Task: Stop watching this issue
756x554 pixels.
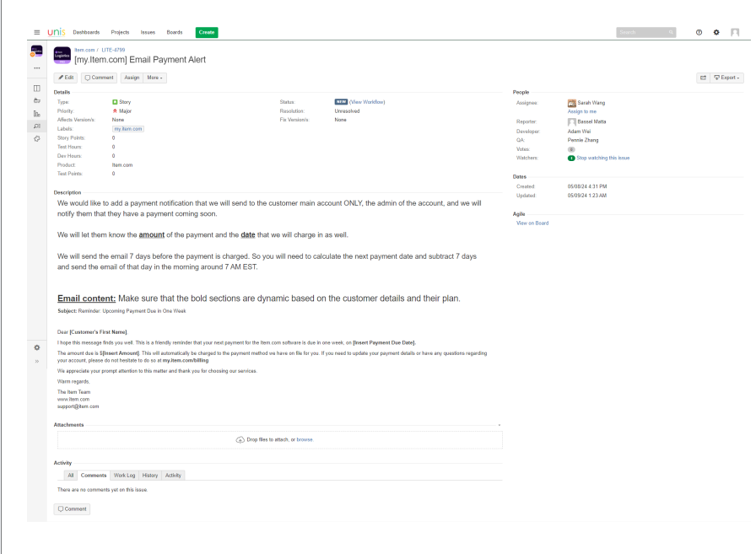Action: pos(602,158)
